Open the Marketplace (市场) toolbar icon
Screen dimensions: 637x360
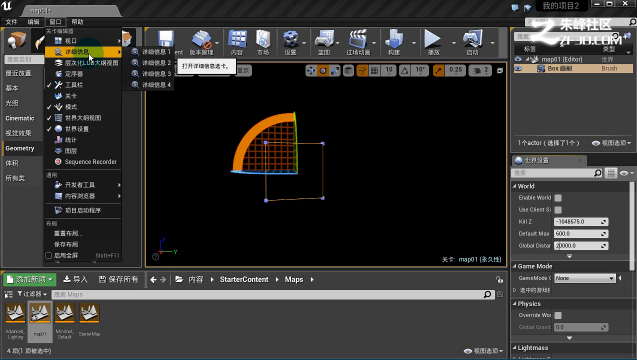point(263,39)
